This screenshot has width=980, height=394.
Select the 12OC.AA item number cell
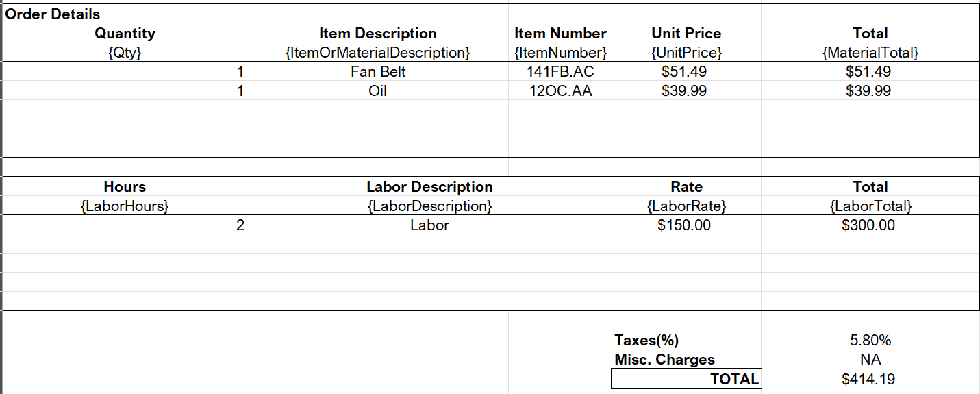560,90
